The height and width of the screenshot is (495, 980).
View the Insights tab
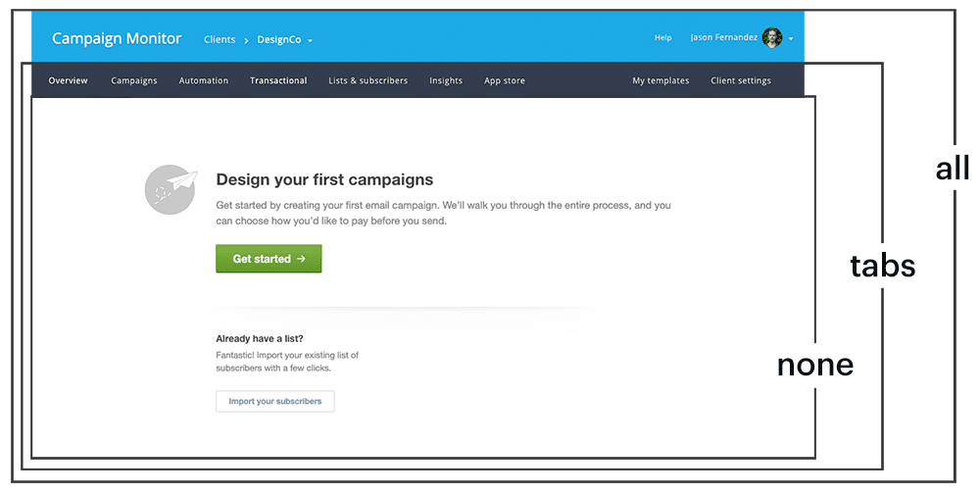pyautogui.click(x=446, y=80)
